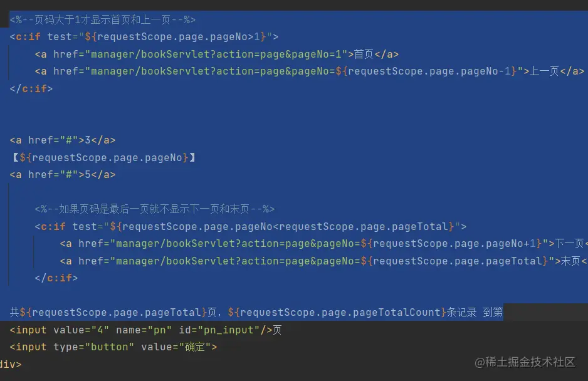Image resolution: width=588 pixels, height=381 pixels.
Task: Click the first closing </c:if> tag
Action: point(31,88)
